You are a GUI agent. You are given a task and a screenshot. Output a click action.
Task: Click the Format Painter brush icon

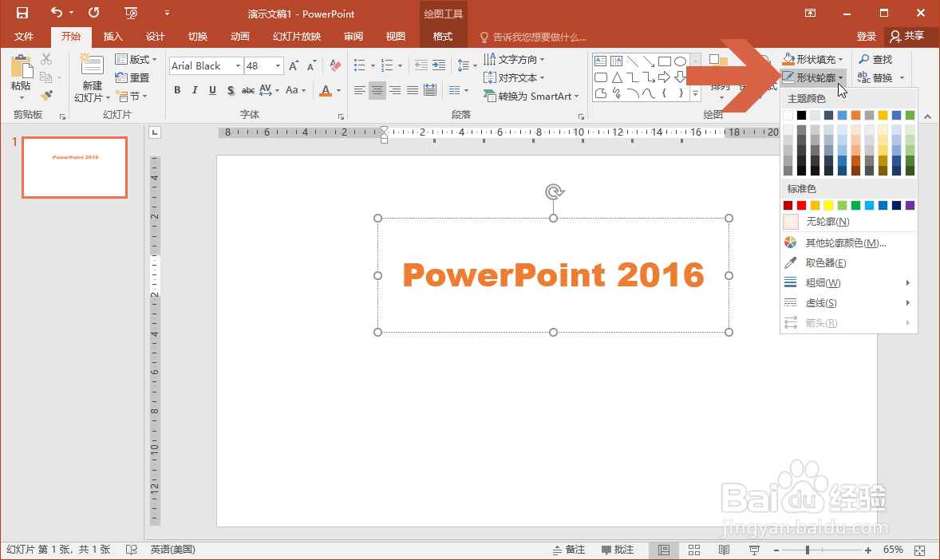click(x=46, y=96)
